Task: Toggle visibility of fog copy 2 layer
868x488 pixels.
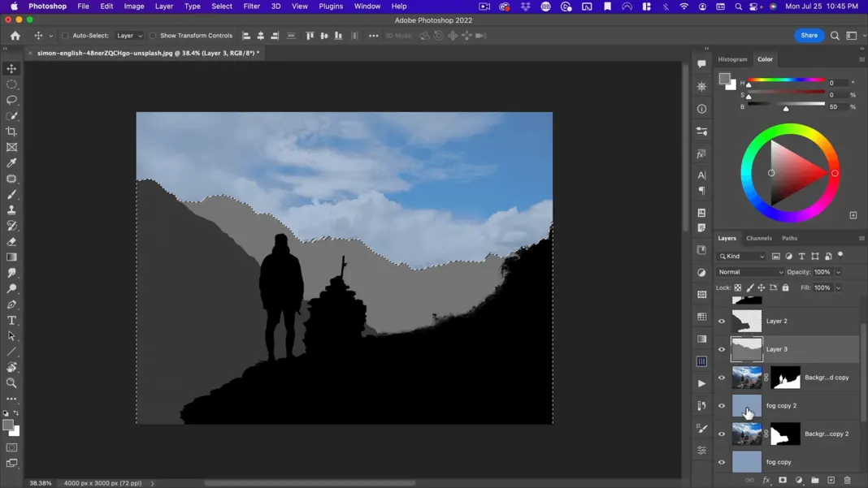Action: [722, 405]
